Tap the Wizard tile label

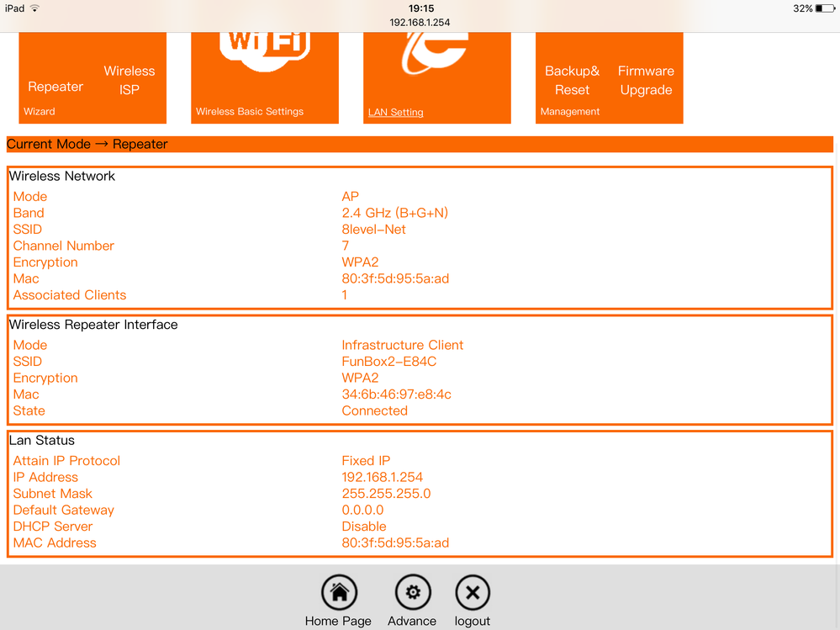pyautogui.click(x=40, y=111)
